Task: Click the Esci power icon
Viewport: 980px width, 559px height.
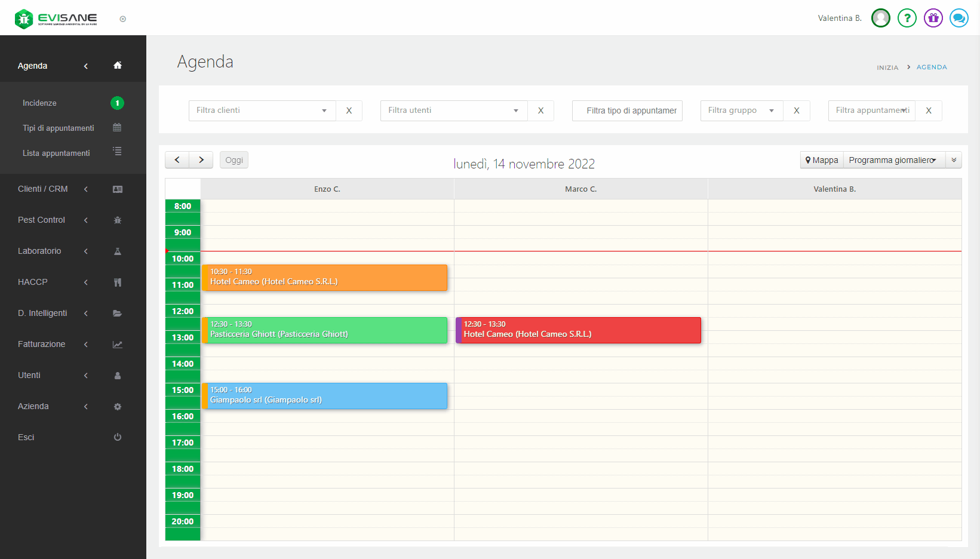Action: [118, 437]
